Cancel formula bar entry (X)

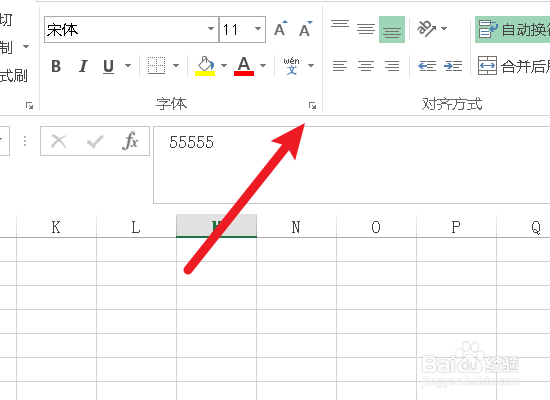59,141
